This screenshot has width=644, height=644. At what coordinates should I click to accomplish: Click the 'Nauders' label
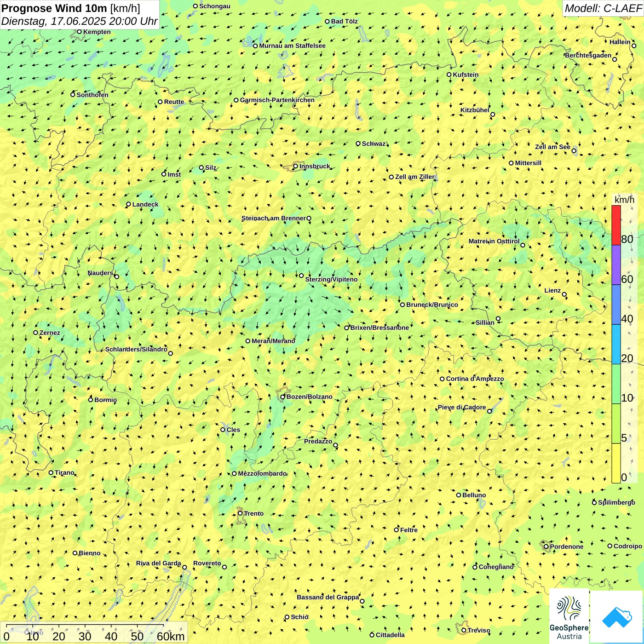[100, 273]
